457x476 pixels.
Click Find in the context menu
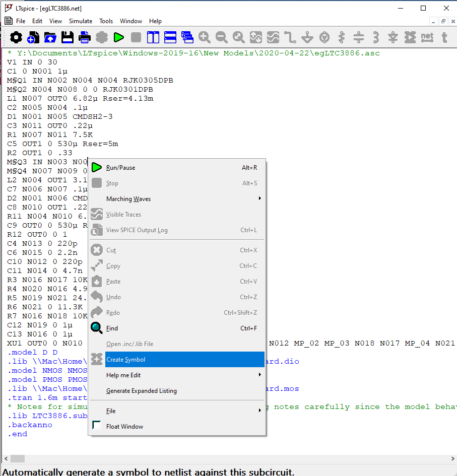coord(112,328)
